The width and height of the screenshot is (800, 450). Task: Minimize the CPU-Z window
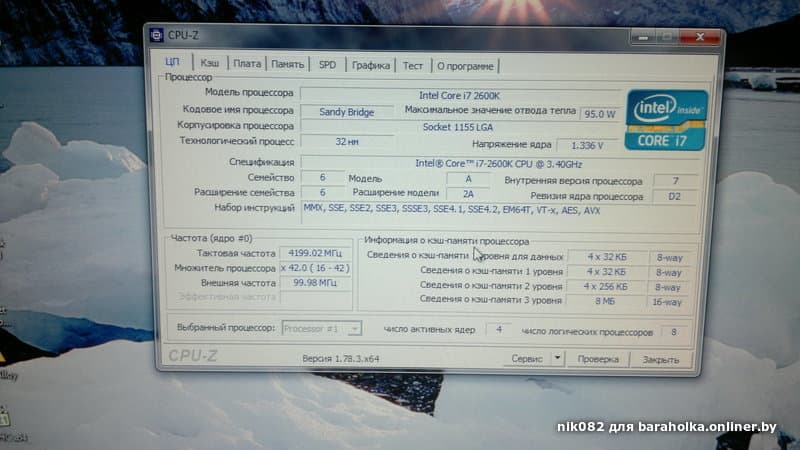tap(643, 37)
